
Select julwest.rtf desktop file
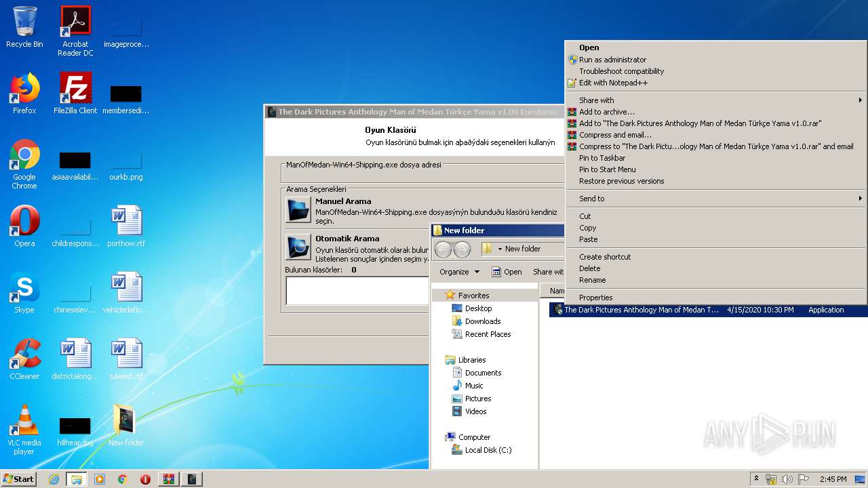(x=126, y=359)
